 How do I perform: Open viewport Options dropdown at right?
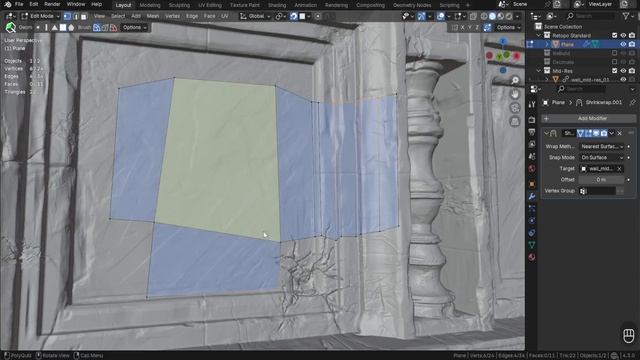[508, 27]
